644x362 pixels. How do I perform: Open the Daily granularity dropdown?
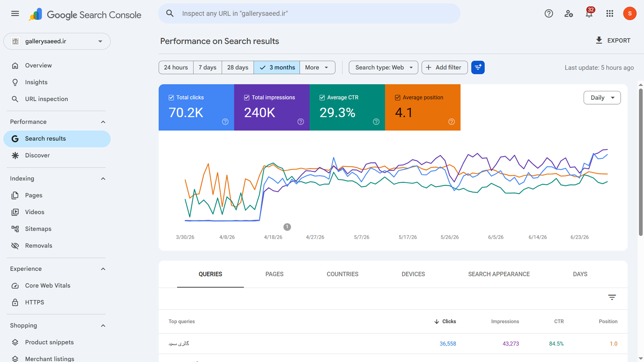tap(602, 98)
